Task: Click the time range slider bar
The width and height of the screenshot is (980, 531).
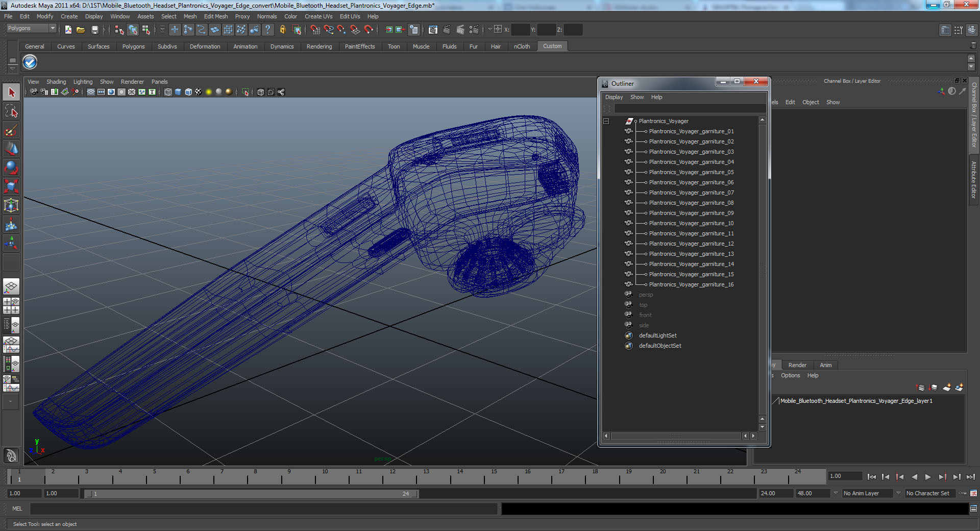Action: tap(251, 494)
